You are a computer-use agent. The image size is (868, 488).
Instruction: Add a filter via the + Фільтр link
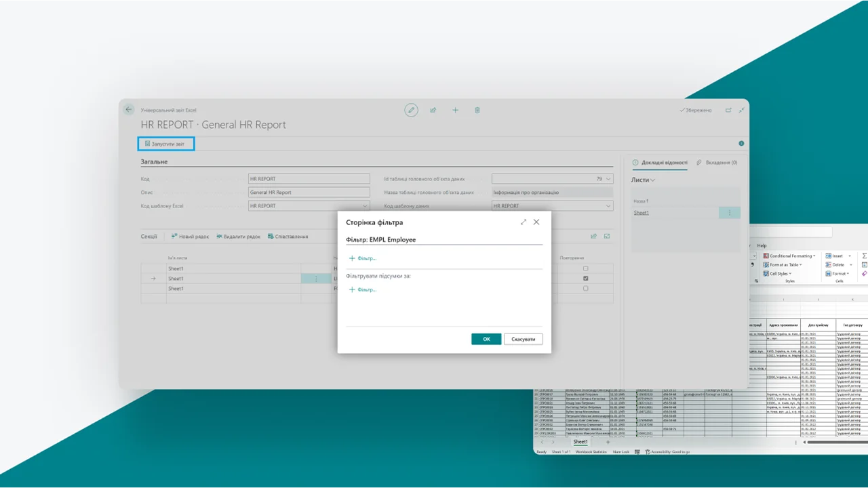pyautogui.click(x=363, y=258)
